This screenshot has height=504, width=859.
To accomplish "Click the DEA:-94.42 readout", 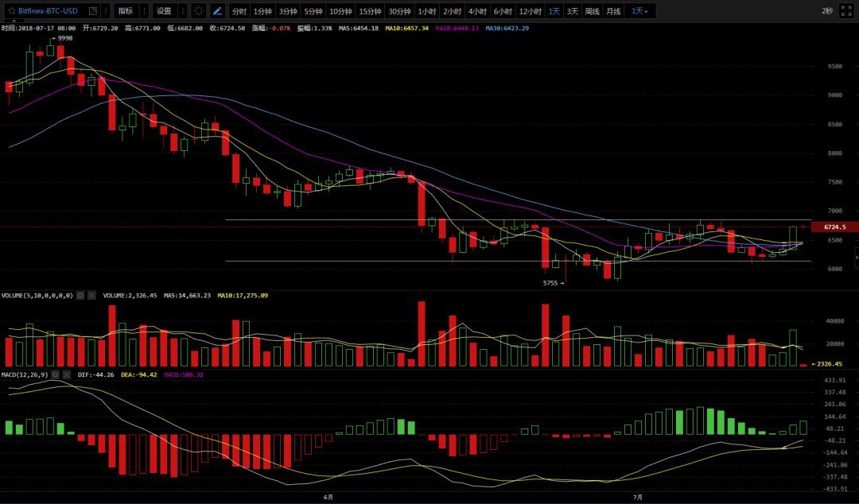I will [x=139, y=374].
